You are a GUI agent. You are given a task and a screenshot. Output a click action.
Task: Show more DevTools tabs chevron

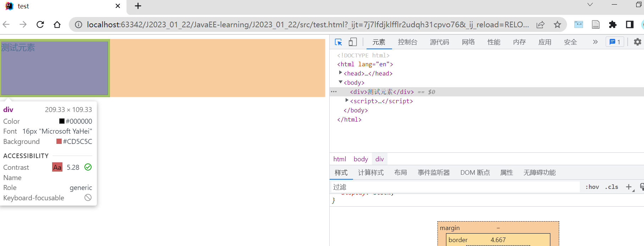[595, 42]
